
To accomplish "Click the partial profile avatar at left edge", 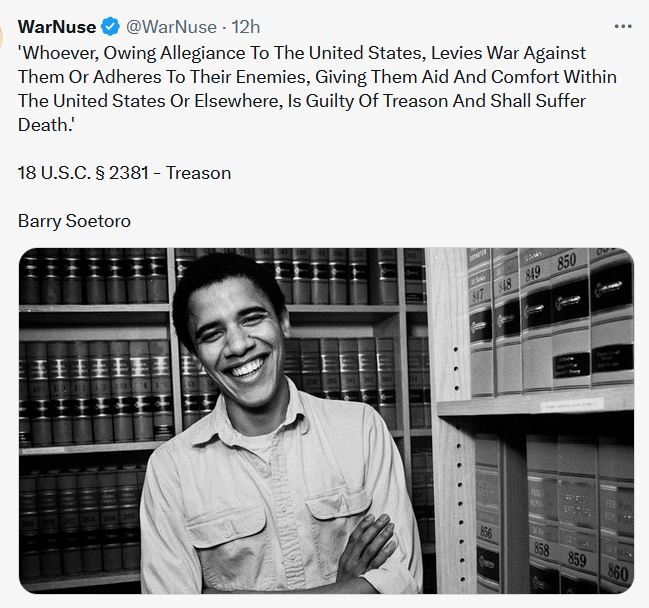I will point(4,38).
